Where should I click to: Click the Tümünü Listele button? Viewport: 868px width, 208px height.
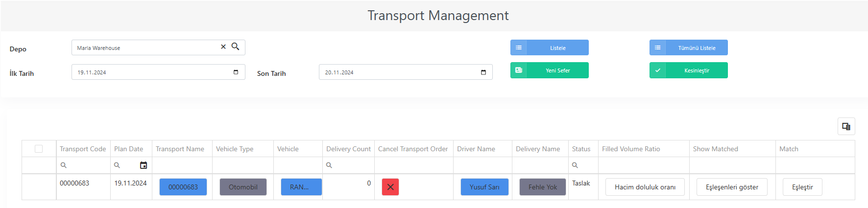tap(689, 47)
